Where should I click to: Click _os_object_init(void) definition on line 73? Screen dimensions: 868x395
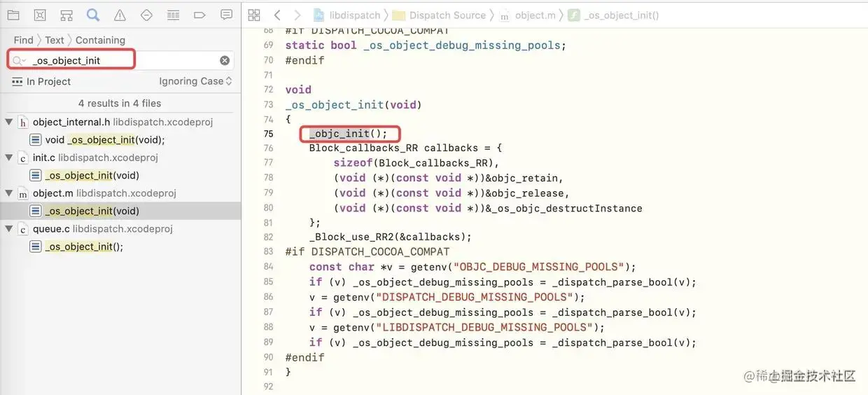coord(353,105)
